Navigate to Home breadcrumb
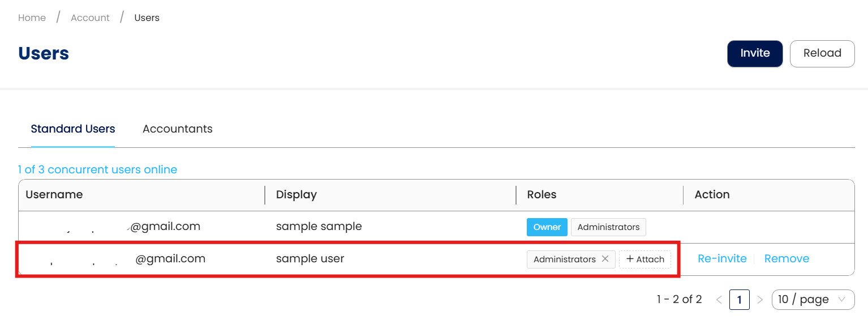Image resolution: width=868 pixels, height=328 pixels. tap(32, 18)
